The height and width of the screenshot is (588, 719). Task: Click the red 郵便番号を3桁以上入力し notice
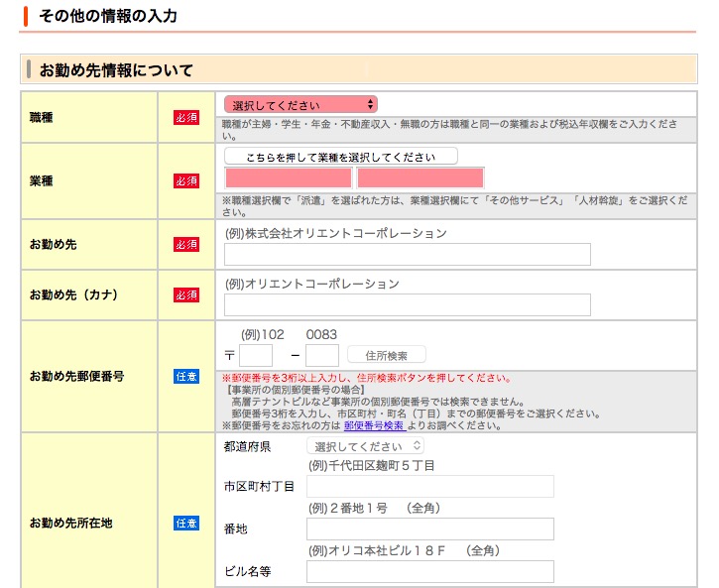click(367, 378)
